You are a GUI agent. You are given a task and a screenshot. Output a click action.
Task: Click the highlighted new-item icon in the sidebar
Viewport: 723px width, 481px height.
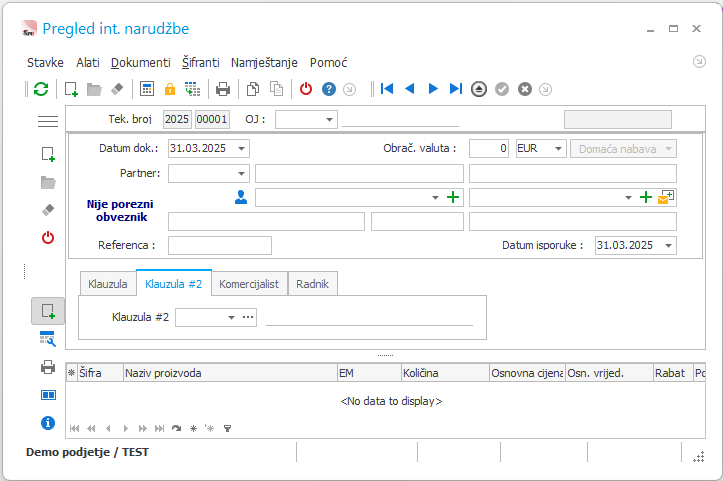tap(48, 311)
